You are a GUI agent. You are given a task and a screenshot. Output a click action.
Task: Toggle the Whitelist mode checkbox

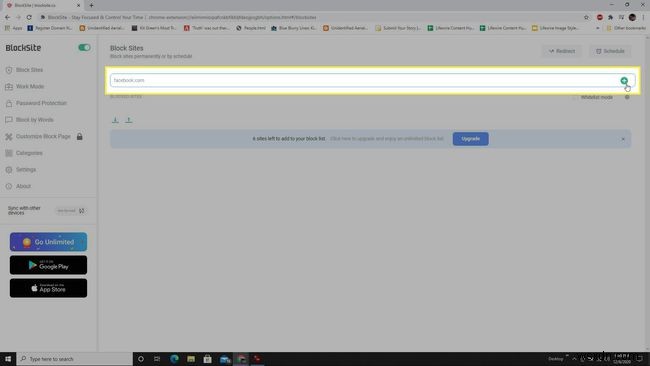(575, 97)
